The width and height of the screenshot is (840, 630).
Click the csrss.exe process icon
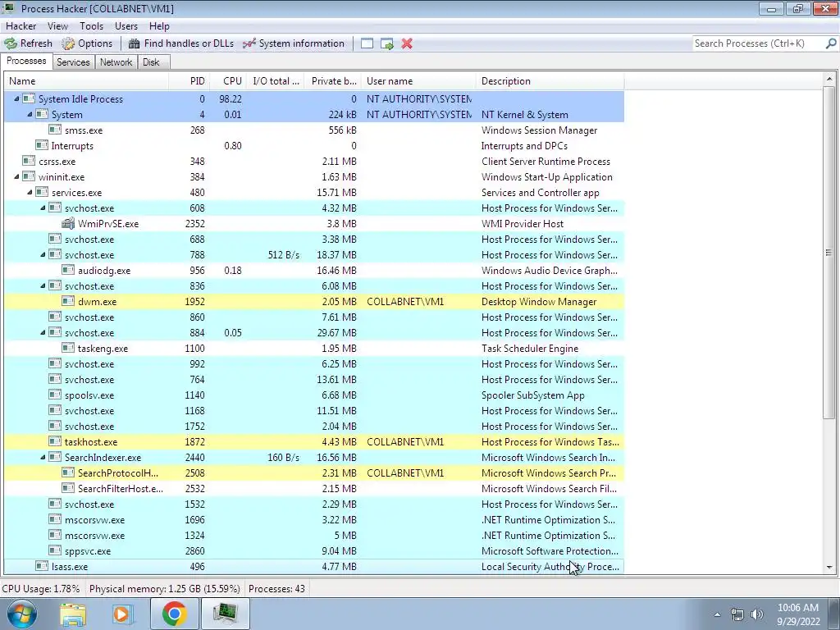coord(29,161)
